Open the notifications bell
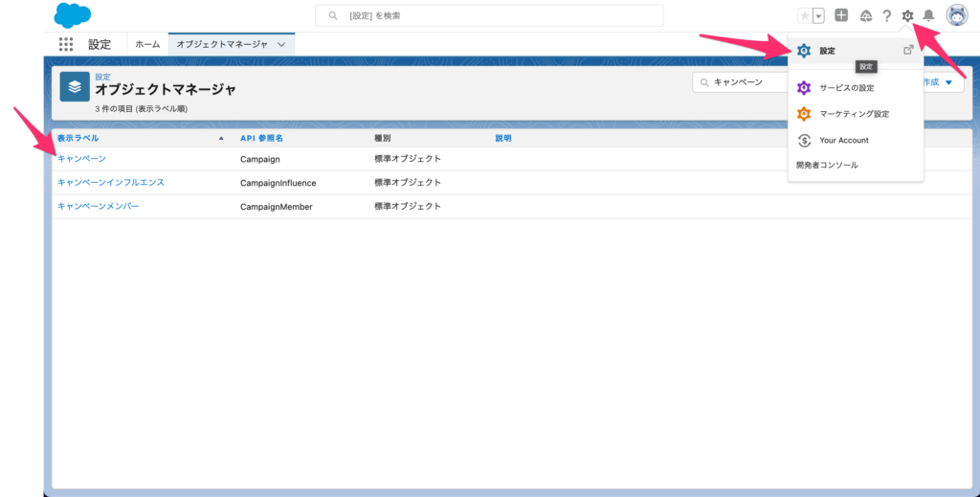980x497 pixels. pos(928,15)
